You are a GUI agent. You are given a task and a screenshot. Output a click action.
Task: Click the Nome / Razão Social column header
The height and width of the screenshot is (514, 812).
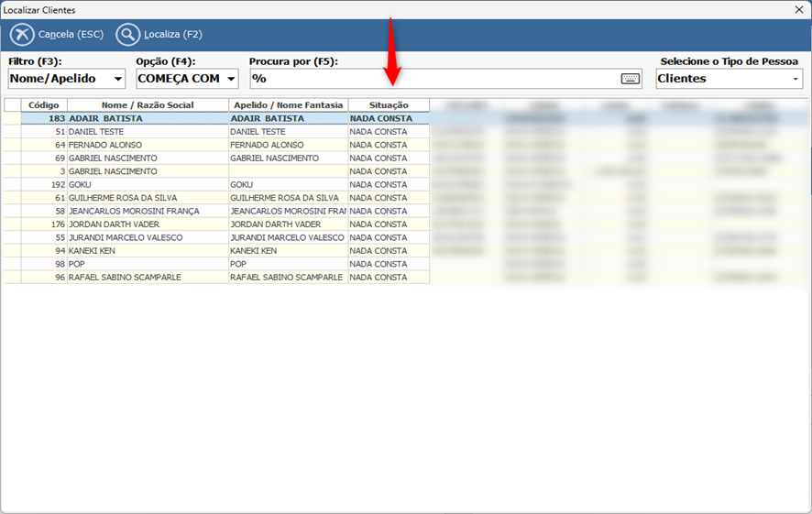[x=148, y=105]
